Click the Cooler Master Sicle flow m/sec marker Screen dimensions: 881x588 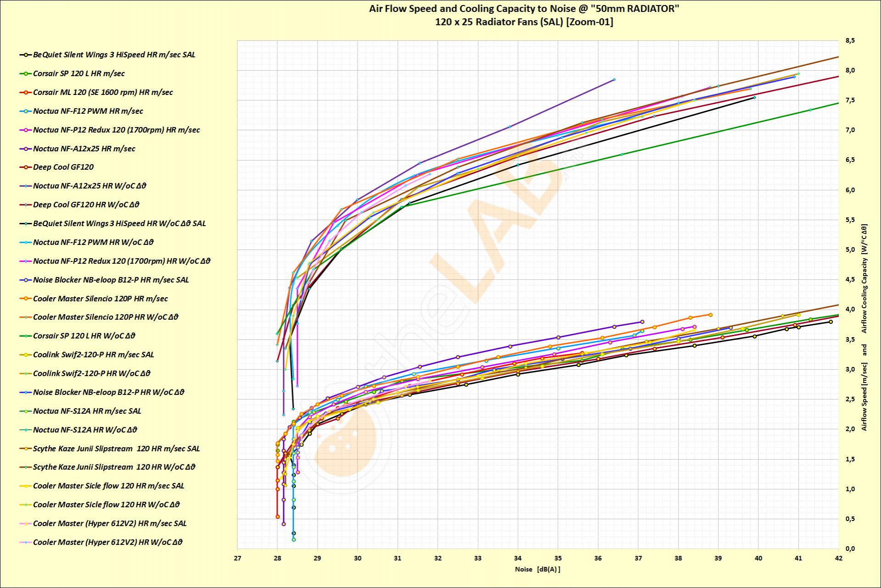point(25,486)
